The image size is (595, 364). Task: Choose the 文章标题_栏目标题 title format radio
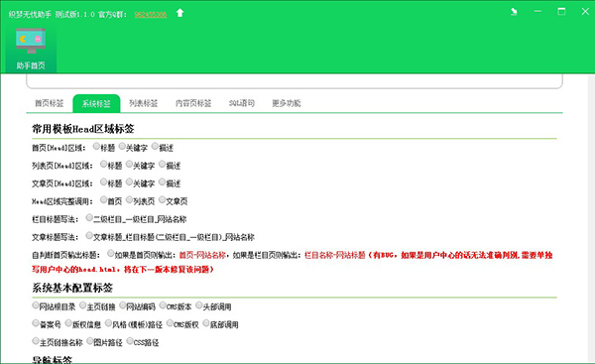pyautogui.click(x=89, y=235)
